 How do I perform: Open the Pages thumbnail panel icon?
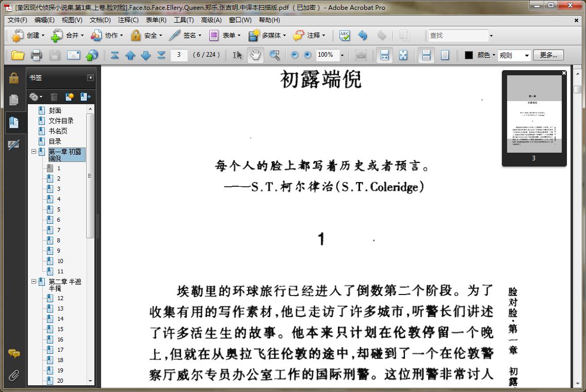[x=14, y=100]
